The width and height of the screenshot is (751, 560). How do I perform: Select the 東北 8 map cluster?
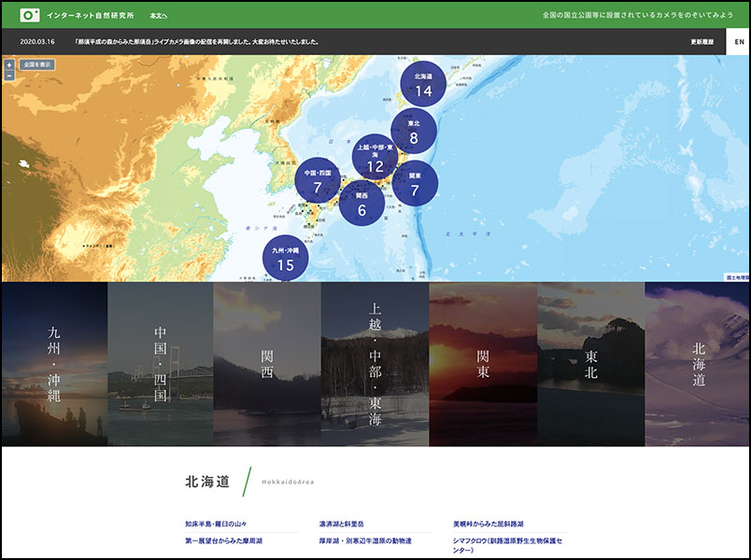414,133
